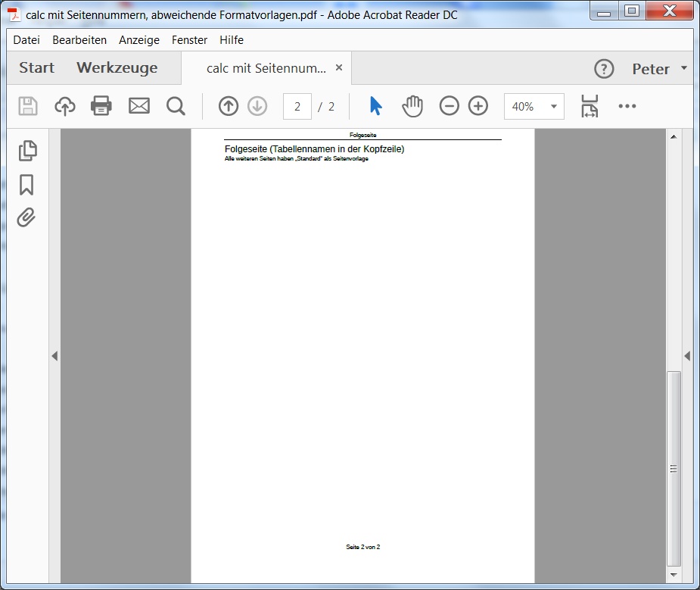
Task: Open the 40% zoom level dropdown
Action: pos(534,106)
